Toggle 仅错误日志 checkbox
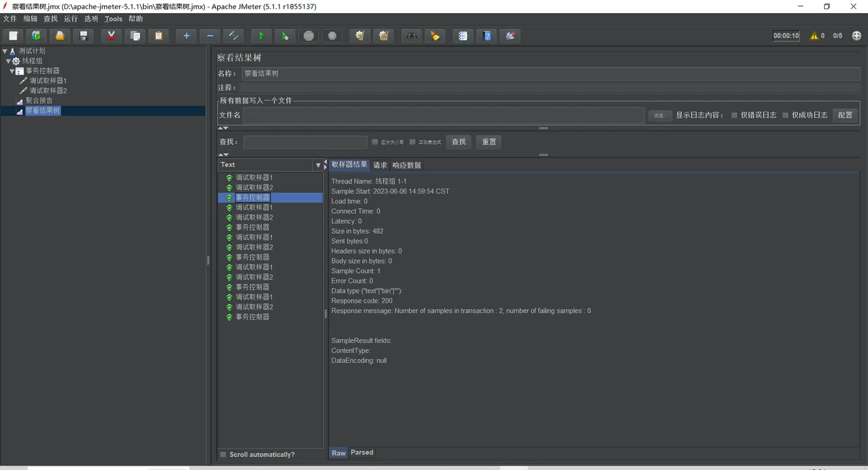The width and height of the screenshot is (868, 470). [735, 115]
